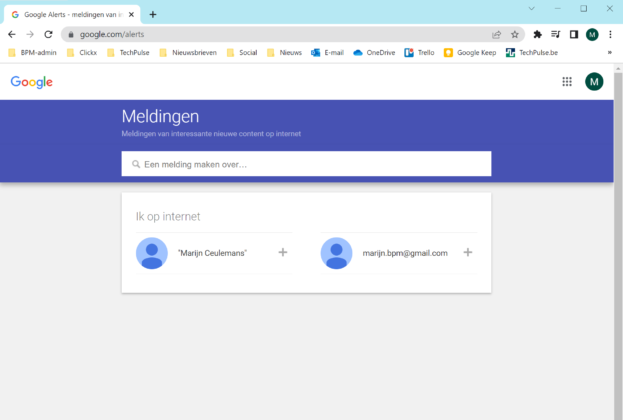Screen dimensions: 623x420
Task: Open the Nieuws bookmark folder
Action: pos(284,52)
